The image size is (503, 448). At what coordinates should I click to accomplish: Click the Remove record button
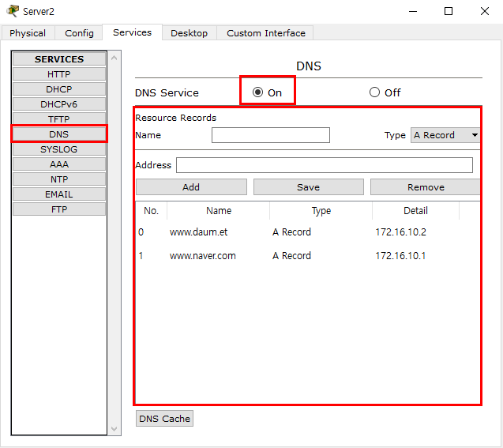426,187
